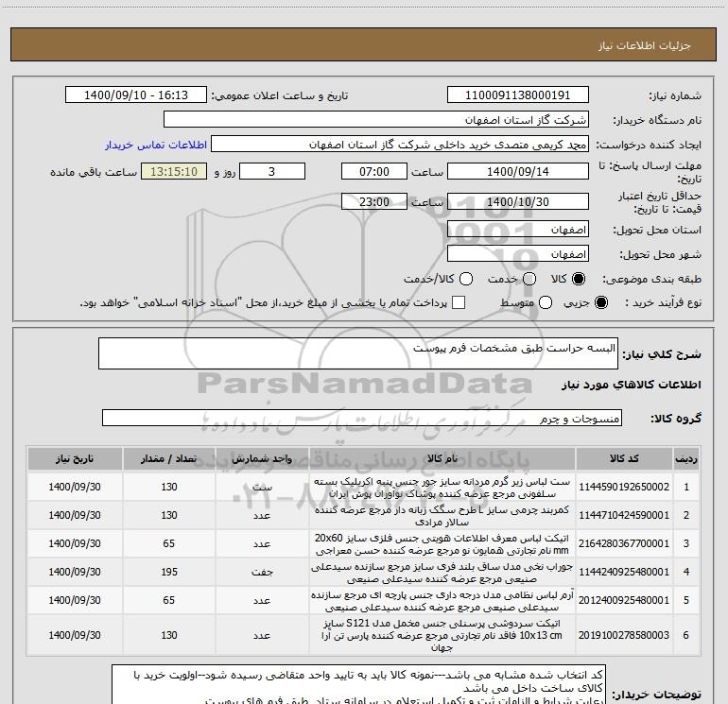Select product code 2019100278580003
The width and height of the screenshot is (728, 704).
point(624,635)
